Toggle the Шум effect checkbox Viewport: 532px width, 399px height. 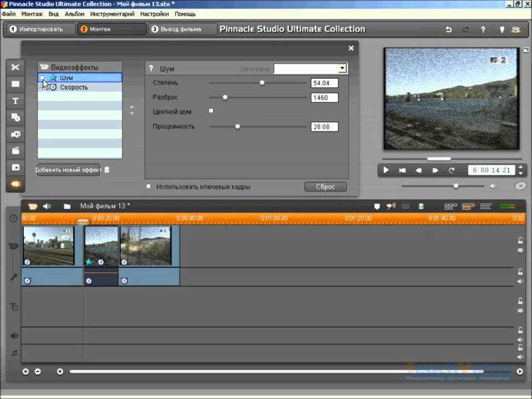click(42, 78)
